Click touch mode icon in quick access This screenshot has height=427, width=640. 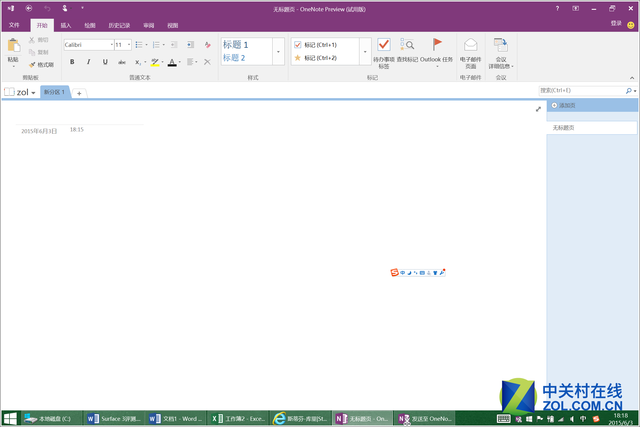pos(64,8)
